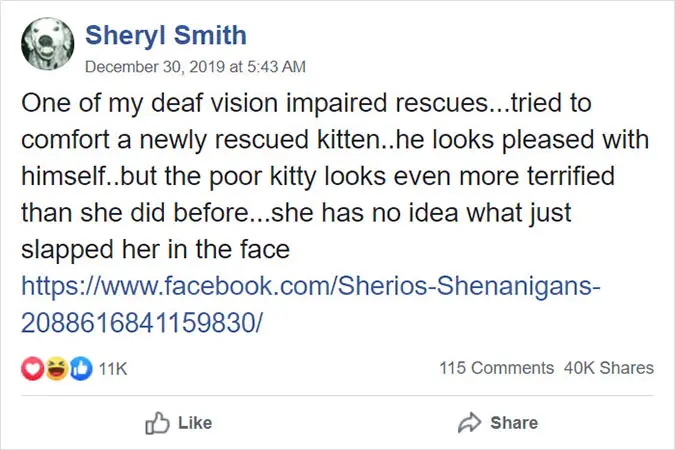Image resolution: width=675 pixels, height=450 pixels.
Task: Open the 115 Comments link
Action: pos(496,368)
